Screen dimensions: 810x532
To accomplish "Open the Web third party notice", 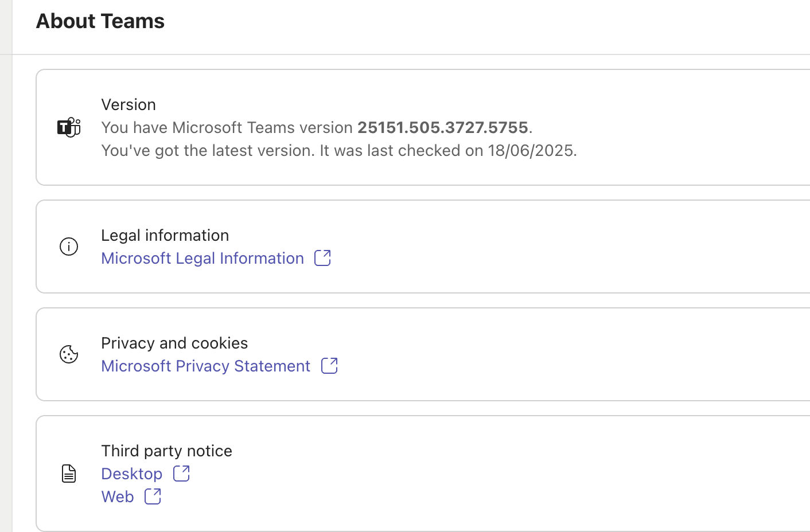I will (117, 496).
